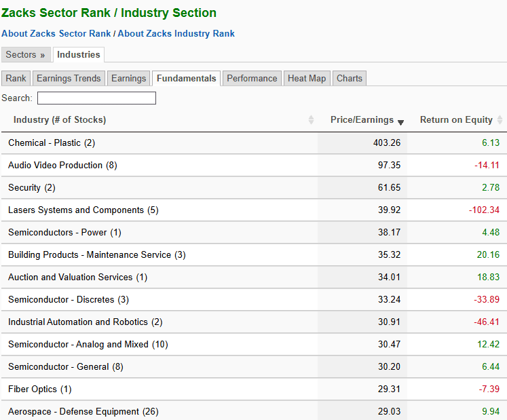The height and width of the screenshot is (420, 507).
Task: Click the 30.20 Price/Earnings value
Action: pos(390,366)
